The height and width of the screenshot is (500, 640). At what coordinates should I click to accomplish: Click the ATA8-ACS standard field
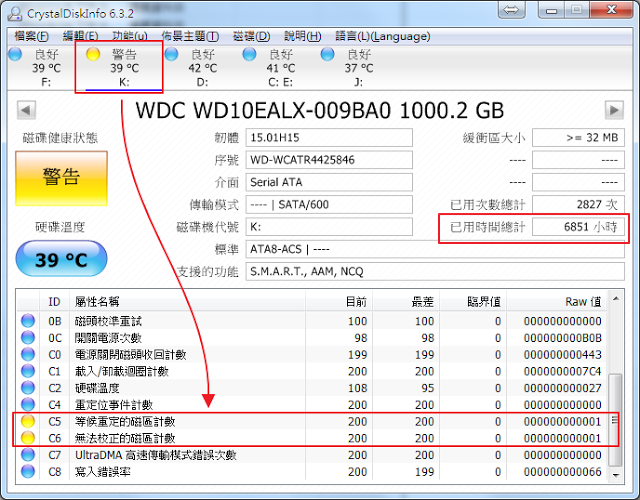coord(435,249)
